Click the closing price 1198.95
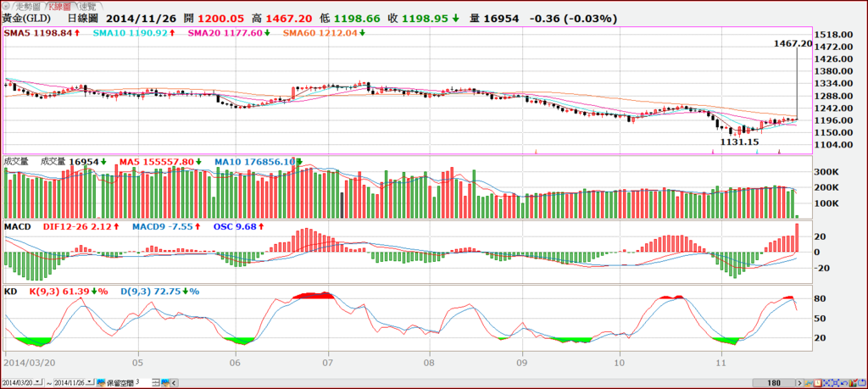Viewport: 868px width, 389px height. point(424,19)
